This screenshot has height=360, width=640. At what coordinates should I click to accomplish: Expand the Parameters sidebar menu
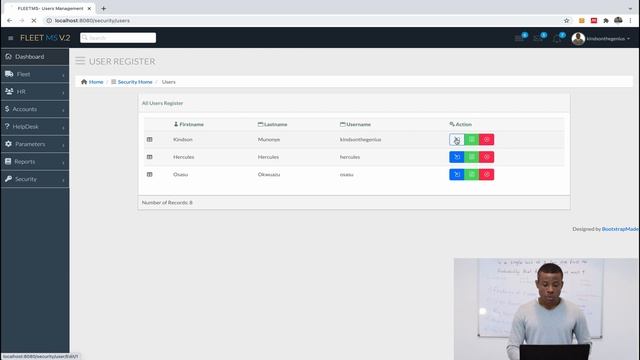[x=35, y=144]
